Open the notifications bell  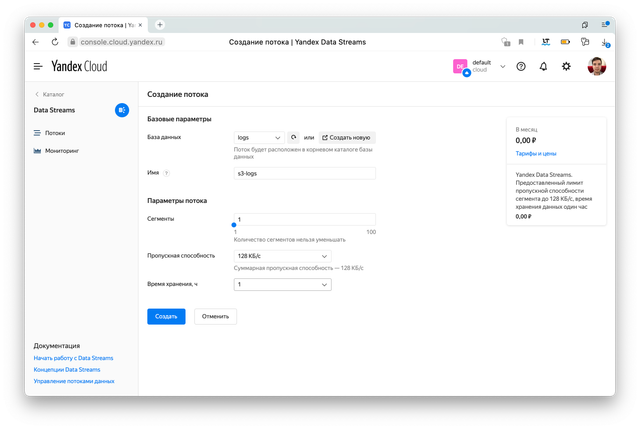point(543,66)
